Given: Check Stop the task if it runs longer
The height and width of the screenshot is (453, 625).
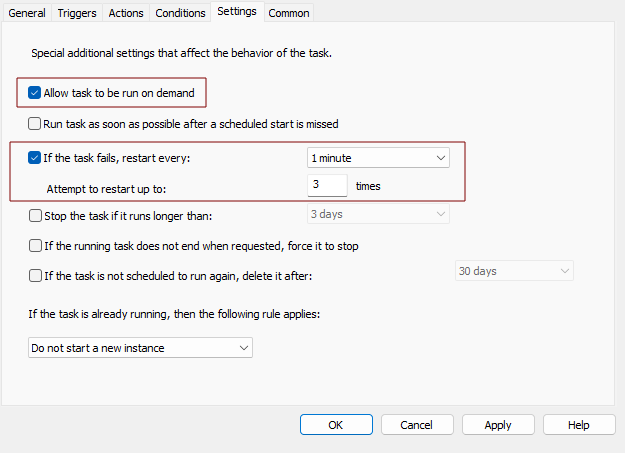Looking at the screenshot, I should coord(35,215).
